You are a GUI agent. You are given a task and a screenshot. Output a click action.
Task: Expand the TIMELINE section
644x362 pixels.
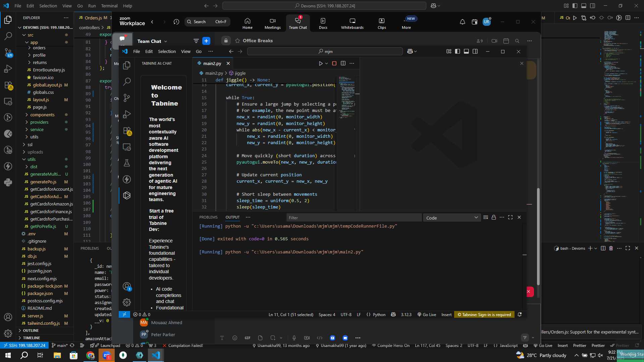32,338
